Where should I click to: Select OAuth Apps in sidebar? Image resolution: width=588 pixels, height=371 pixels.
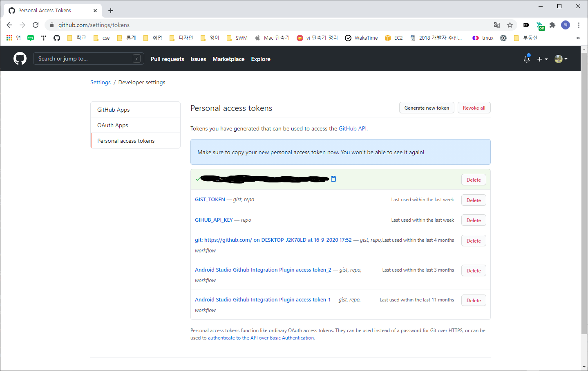(135, 125)
